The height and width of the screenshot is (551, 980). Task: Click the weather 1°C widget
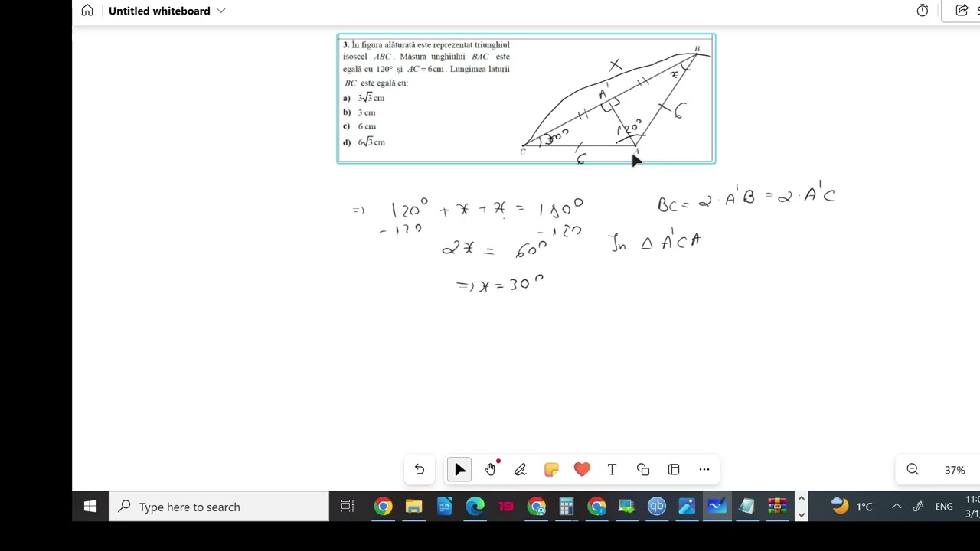point(852,507)
